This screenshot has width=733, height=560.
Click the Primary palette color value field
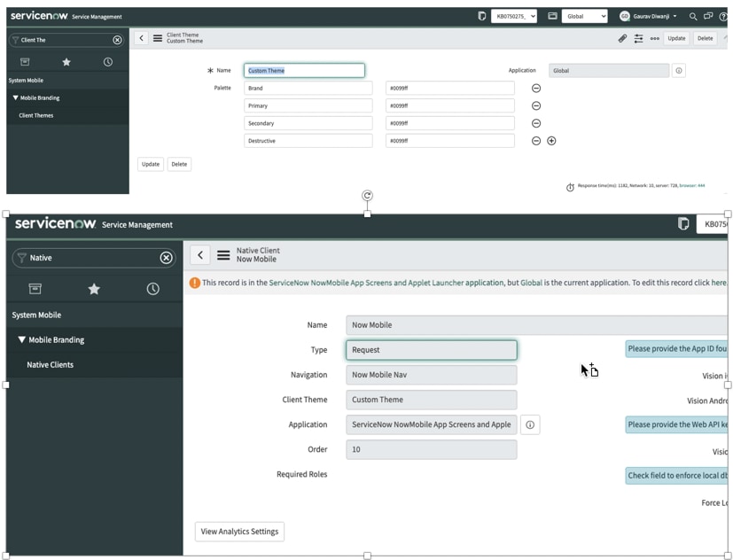(449, 105)
